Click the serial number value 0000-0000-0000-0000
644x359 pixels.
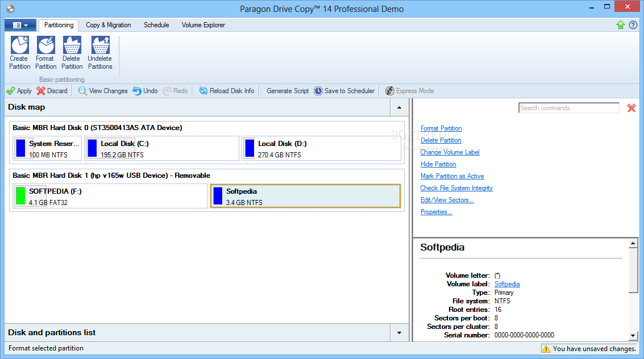click(524, 335)
